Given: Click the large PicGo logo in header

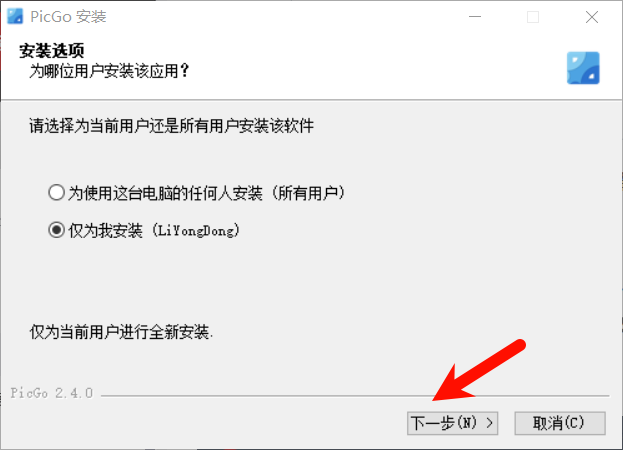Looking at the screenshot, I should (583, 68).
